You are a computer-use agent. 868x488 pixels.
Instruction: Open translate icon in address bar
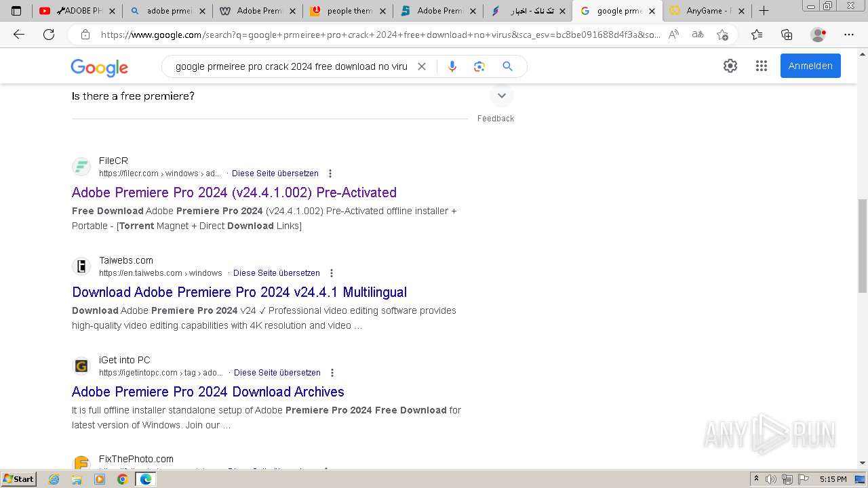click(697, 35)
